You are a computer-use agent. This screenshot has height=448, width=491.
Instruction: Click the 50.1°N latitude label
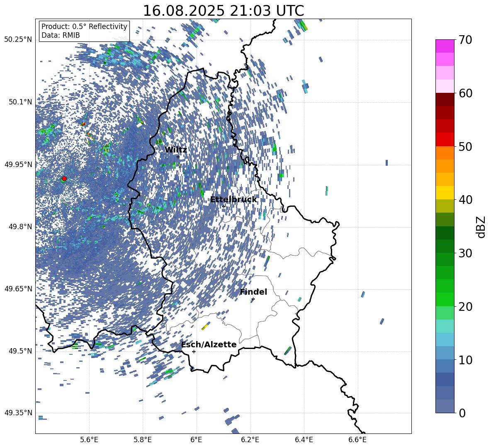[x=20, y=102]
